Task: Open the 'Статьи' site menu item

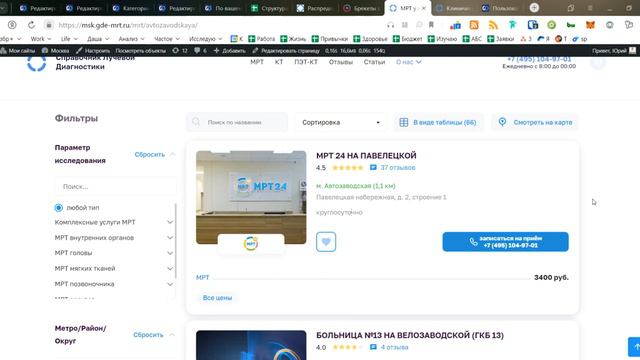Action: [374, 62]
